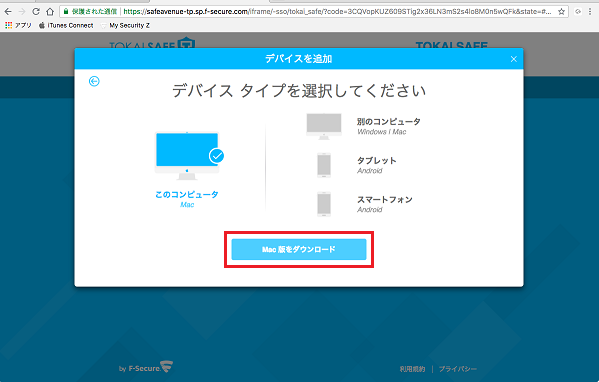Click the checkmark badge on this computer
Viewport: 599px width, 382px height.
point(217,156)
